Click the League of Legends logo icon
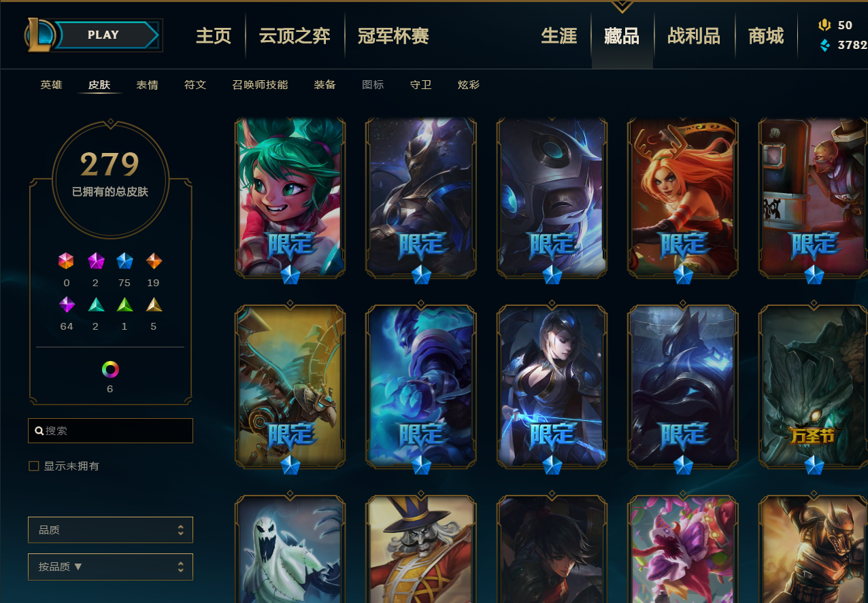 tap(39, 35)
